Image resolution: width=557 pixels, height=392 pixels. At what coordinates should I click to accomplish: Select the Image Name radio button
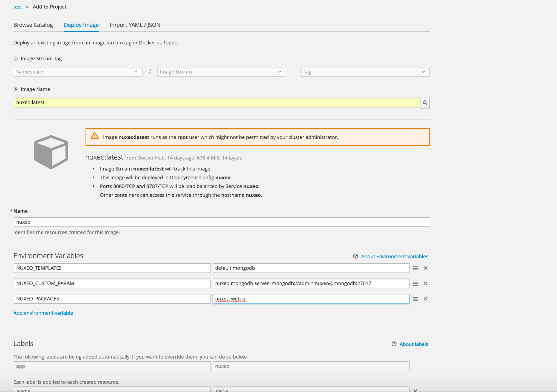[16, 89]
